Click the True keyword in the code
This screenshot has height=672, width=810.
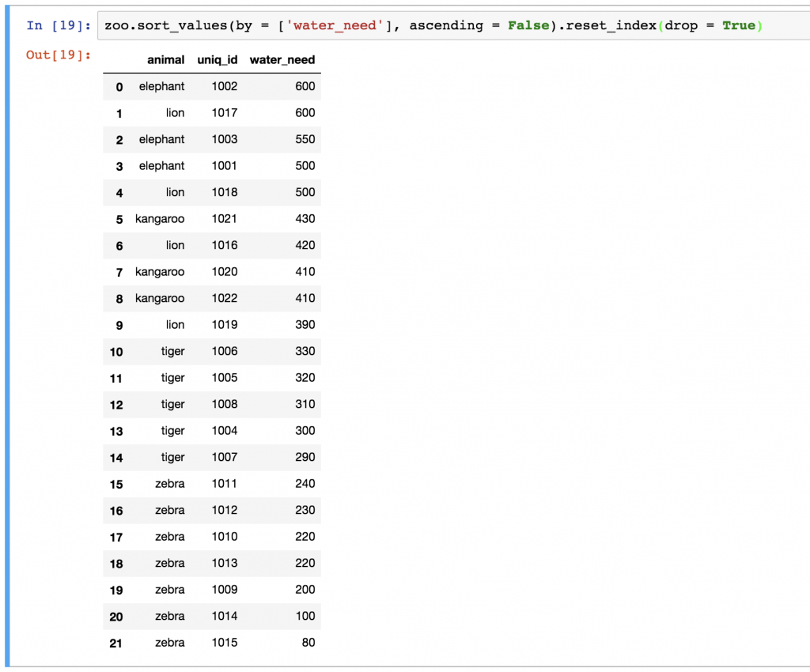[x=740, y=25]
